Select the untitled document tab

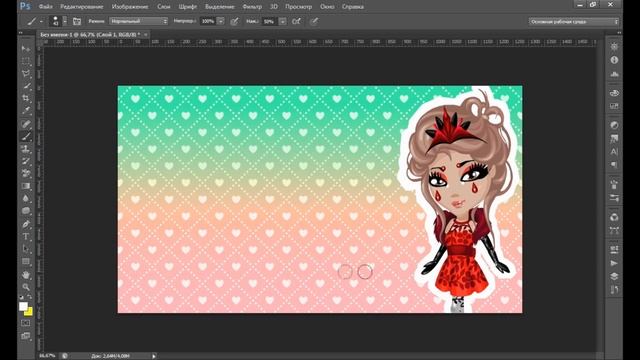pos(90,35)
